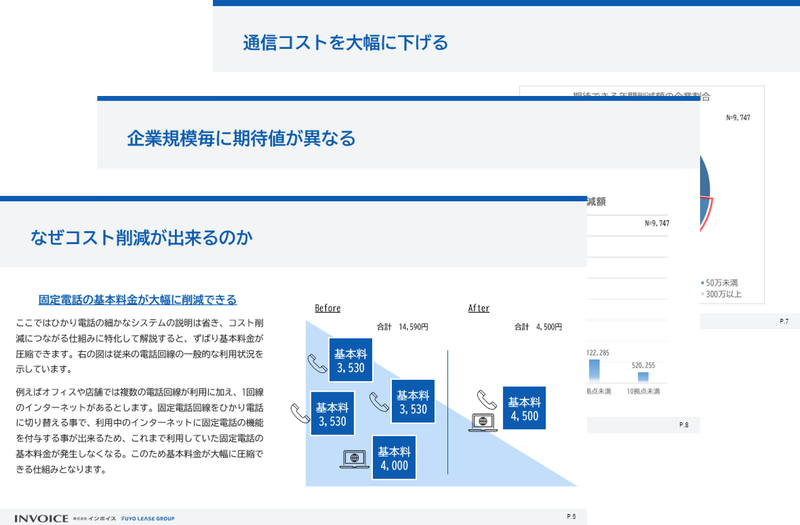The width and height of the screenshot is (800, 525).
Task: Click the FUYO LEASE GROUP logo
Action: [x=148, y=518]
